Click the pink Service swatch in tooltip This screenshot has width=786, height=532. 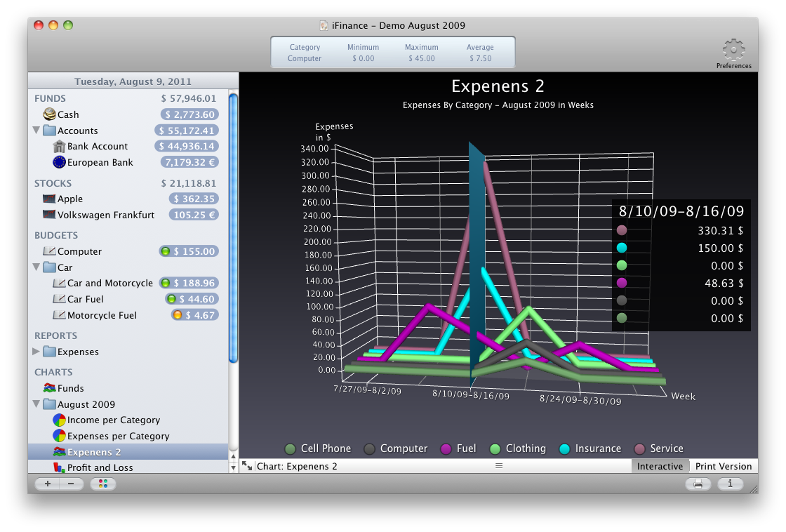pyautogui.click(x=622, y=230)
